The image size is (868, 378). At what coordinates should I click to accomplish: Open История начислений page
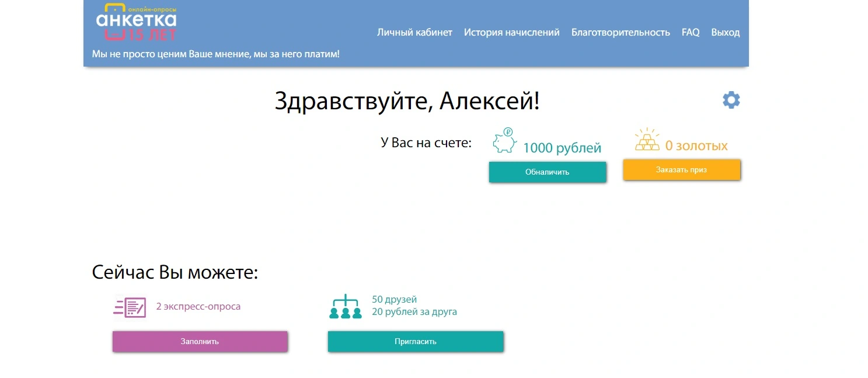511,32
